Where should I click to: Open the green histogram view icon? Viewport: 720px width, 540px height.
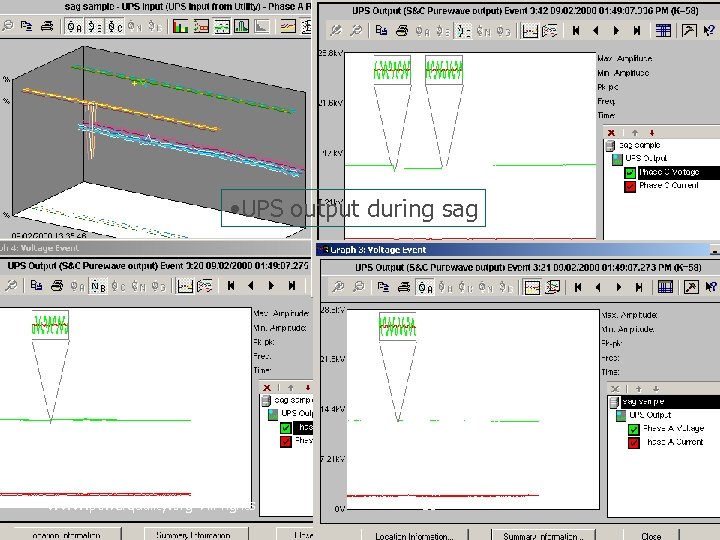point(242,26)
